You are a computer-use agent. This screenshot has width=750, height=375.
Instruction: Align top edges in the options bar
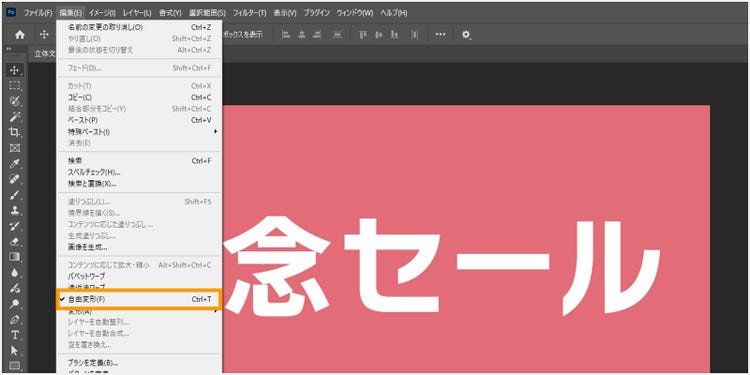pyautogui.click(x=363, y=34)
